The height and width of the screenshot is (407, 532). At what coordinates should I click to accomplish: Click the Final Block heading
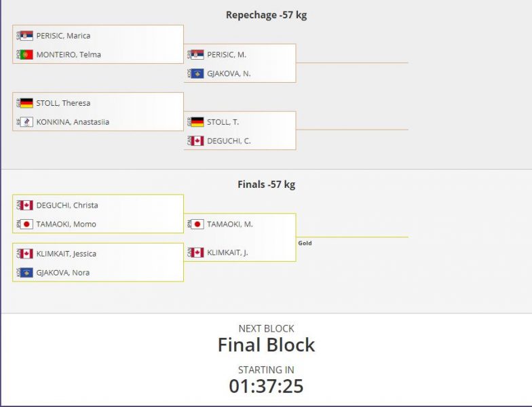pyautogui.click(x=266, y=345)
